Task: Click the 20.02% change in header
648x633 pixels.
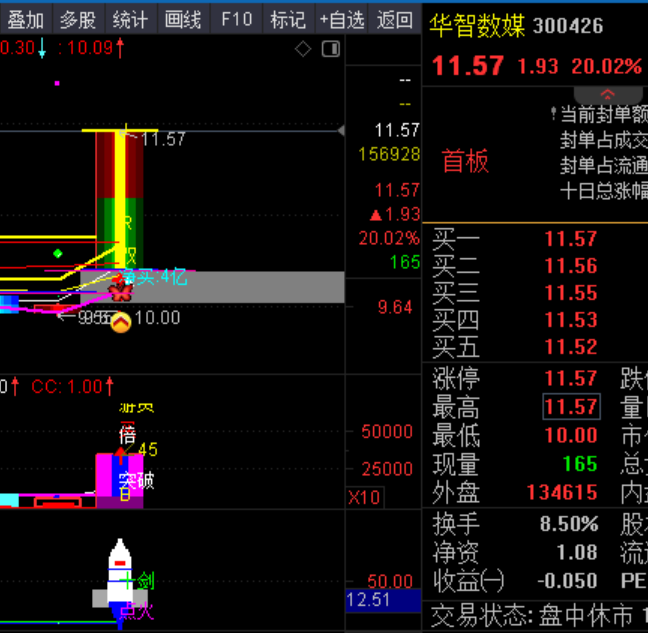Action: coord(607,66)
